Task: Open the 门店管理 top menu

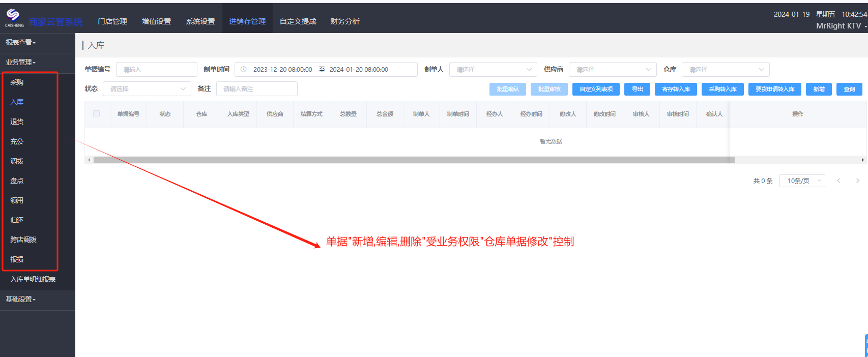Action: [x=112, y=21]
